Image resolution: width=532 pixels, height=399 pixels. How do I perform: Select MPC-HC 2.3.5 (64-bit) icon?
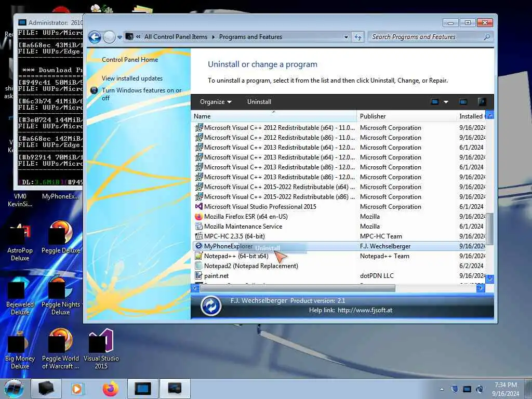[x=199, y=236]
